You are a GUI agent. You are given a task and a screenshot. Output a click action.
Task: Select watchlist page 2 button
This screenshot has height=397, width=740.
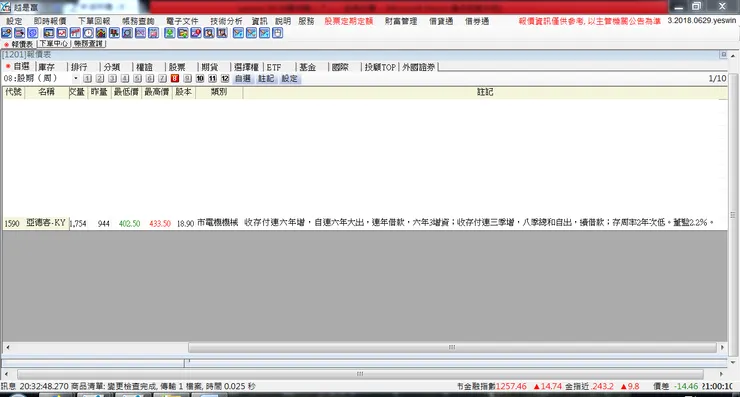(100, 78)
